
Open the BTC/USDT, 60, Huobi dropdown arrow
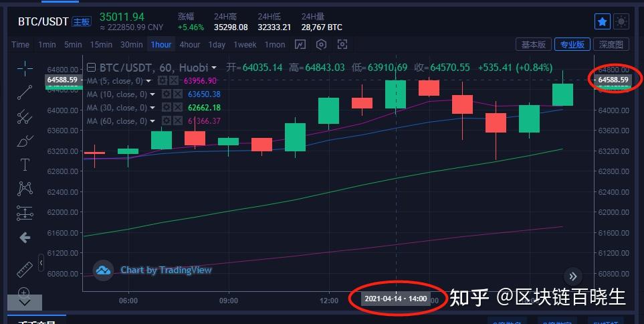point(214,68)
